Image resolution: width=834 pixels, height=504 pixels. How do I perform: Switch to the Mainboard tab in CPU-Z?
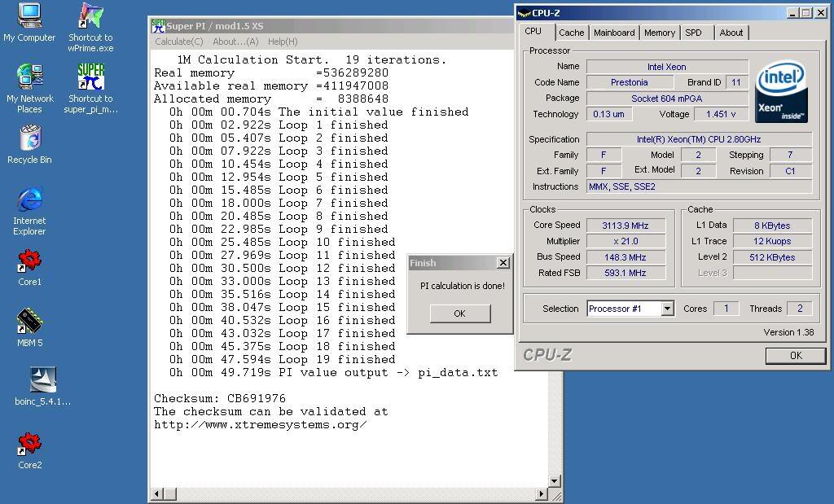point(614,33)
